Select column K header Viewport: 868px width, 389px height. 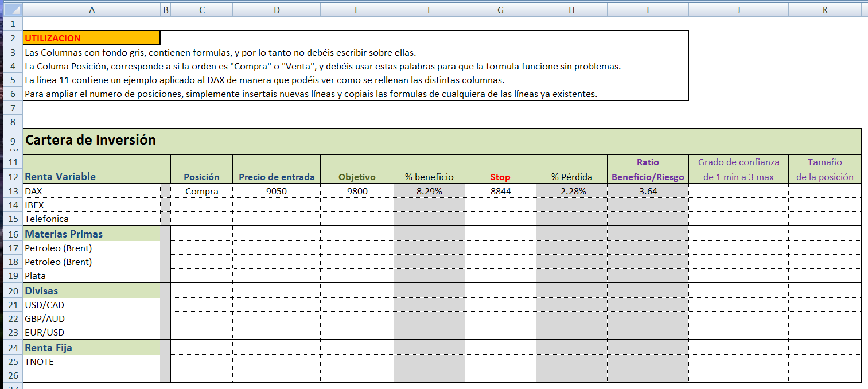[825, 10]
